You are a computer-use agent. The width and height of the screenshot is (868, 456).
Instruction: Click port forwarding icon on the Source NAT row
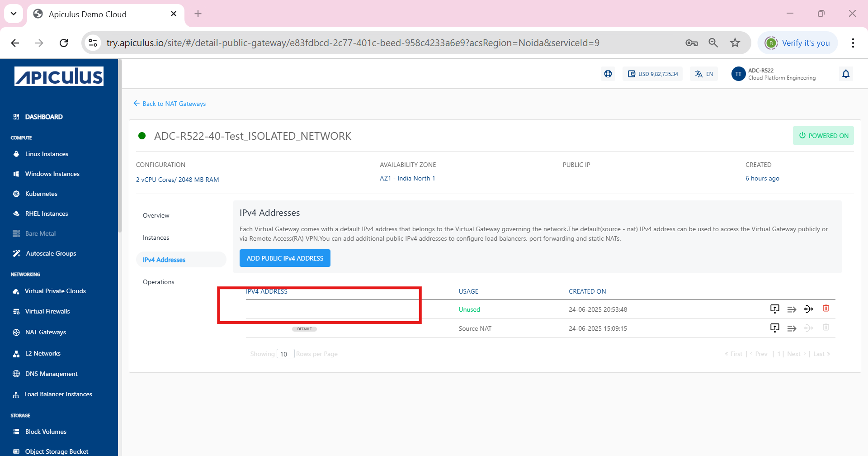click(792, 328)
